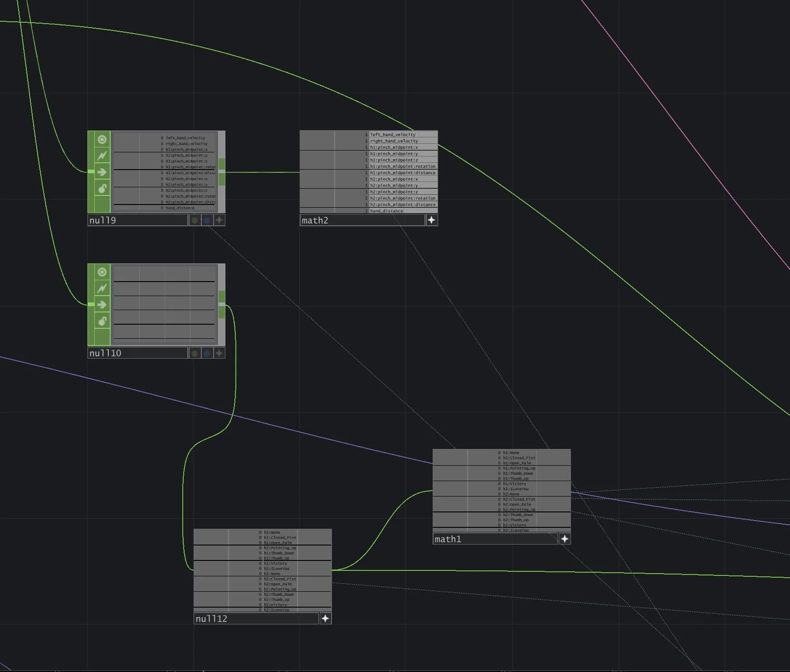790x672 pixels.
Task: Select the math2 name field
Action: [362, 220]
